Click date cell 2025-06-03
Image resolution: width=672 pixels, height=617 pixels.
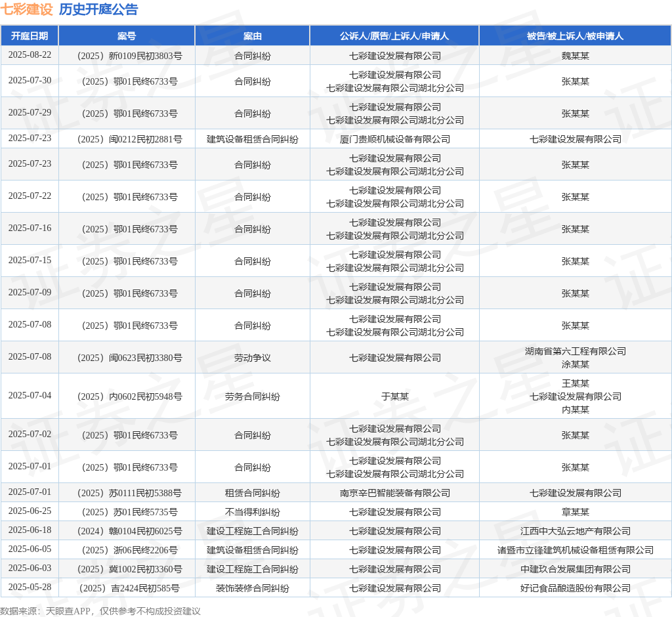tap(30, 568)
